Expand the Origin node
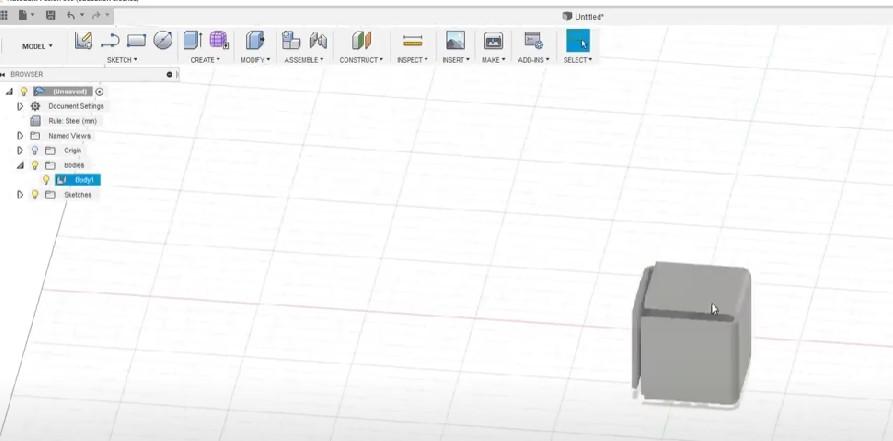Viewport: 893px width, 441px height. tap(20, 150)
